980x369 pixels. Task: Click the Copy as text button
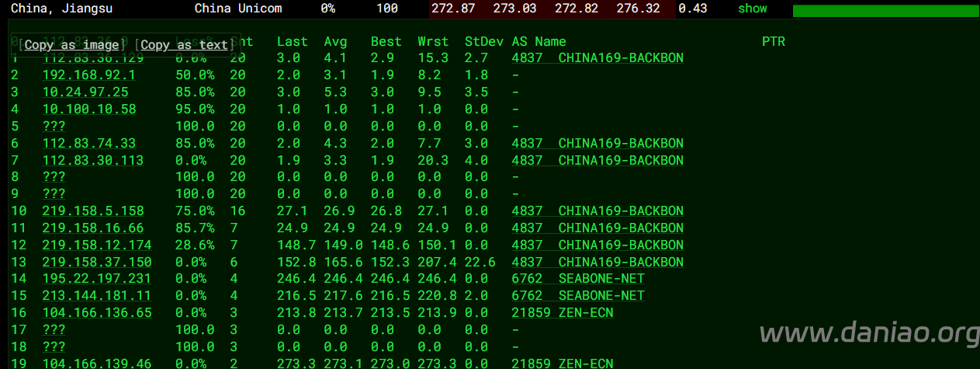184,45
